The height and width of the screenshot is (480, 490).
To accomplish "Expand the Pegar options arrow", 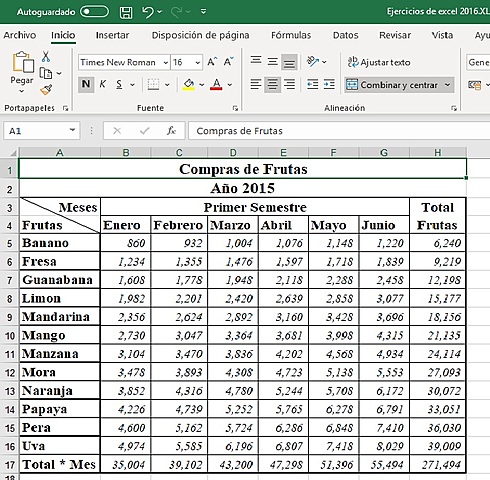I will click(22, 91).
